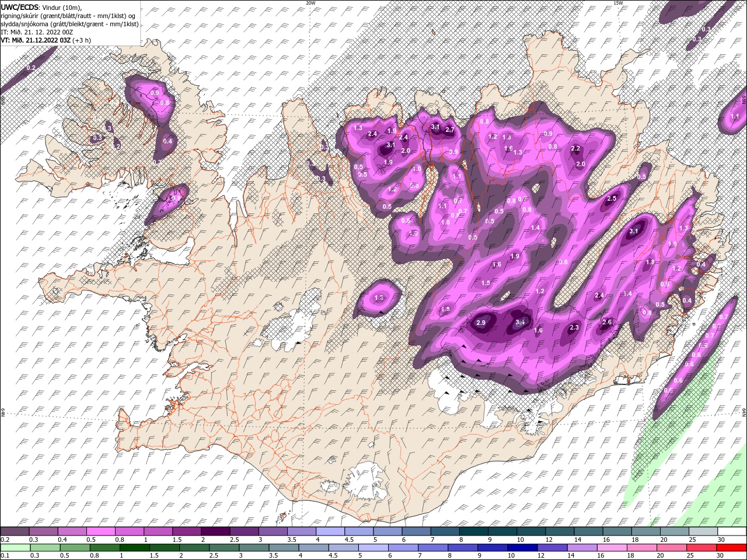Select the bright pink 0.5 swatch, upper legend

click(x=100, y=531)
